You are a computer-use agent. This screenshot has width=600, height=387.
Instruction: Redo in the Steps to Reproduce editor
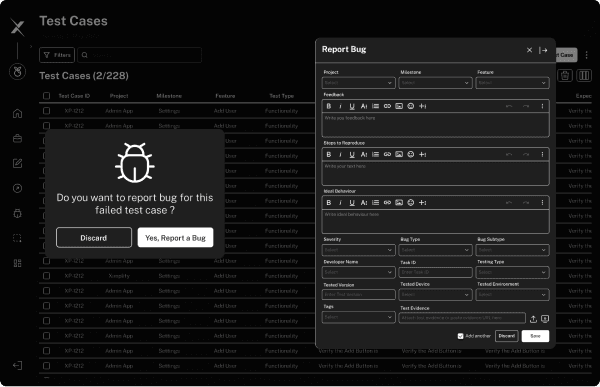(x=526, y=154)
